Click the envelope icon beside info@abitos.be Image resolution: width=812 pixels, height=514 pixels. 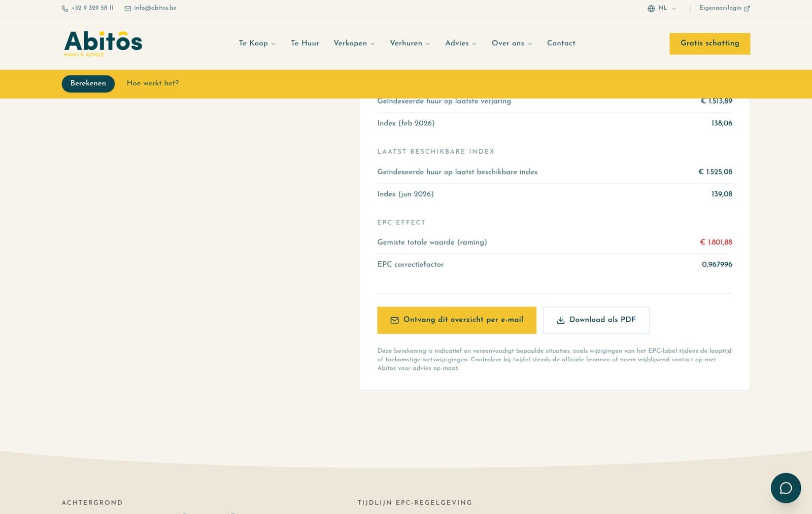[x=128, y=9]
